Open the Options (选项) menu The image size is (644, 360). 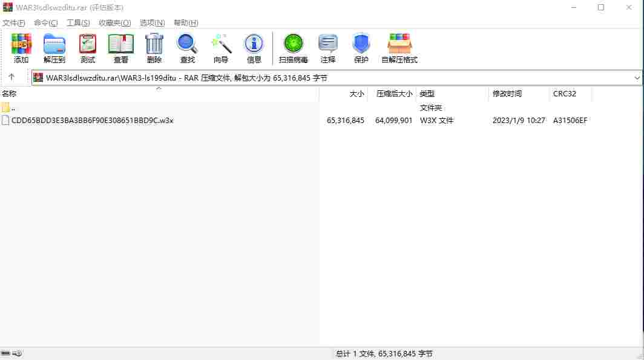[152, 22]
